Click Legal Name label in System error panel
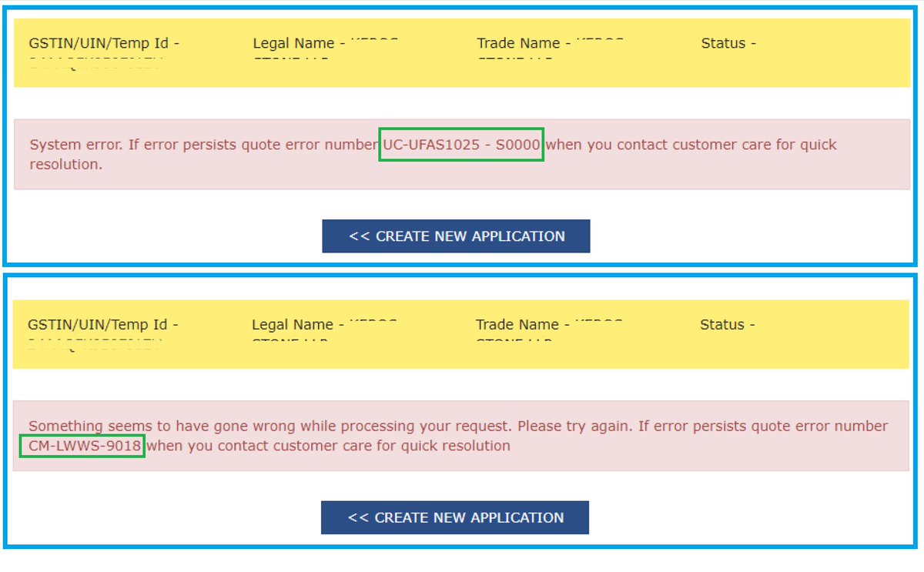Screen dimensions: 924x572 299,44
